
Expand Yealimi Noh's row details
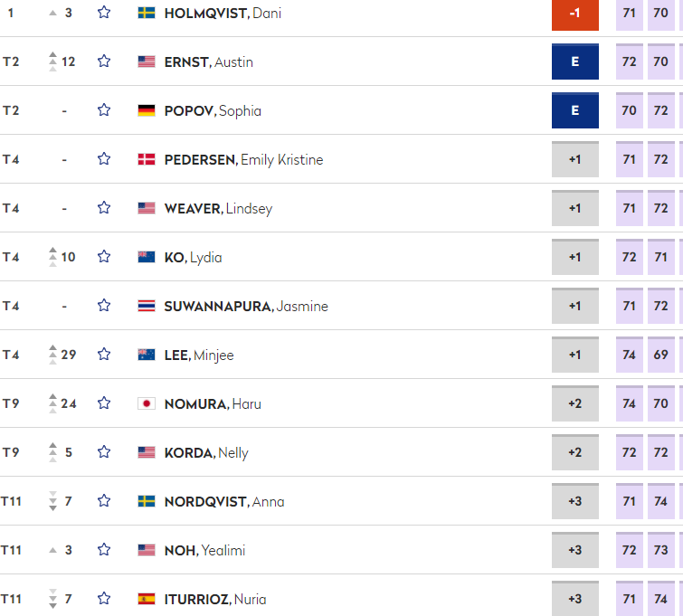point(342,550)
